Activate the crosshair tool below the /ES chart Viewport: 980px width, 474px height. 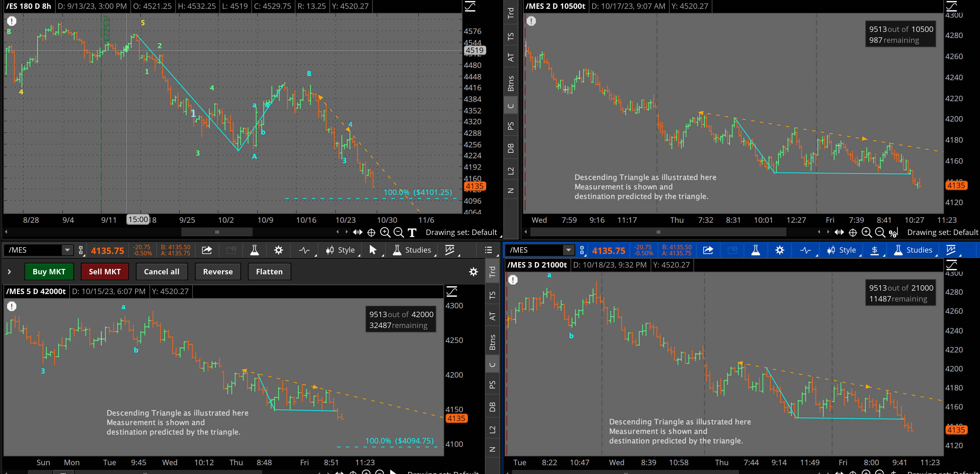click(371, 232)
